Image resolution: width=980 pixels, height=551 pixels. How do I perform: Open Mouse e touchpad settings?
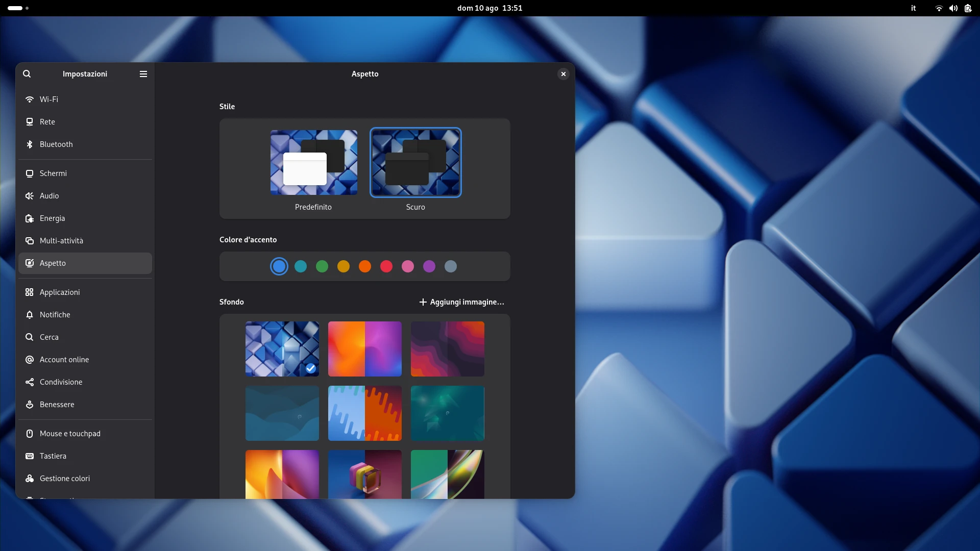point(85,434)
